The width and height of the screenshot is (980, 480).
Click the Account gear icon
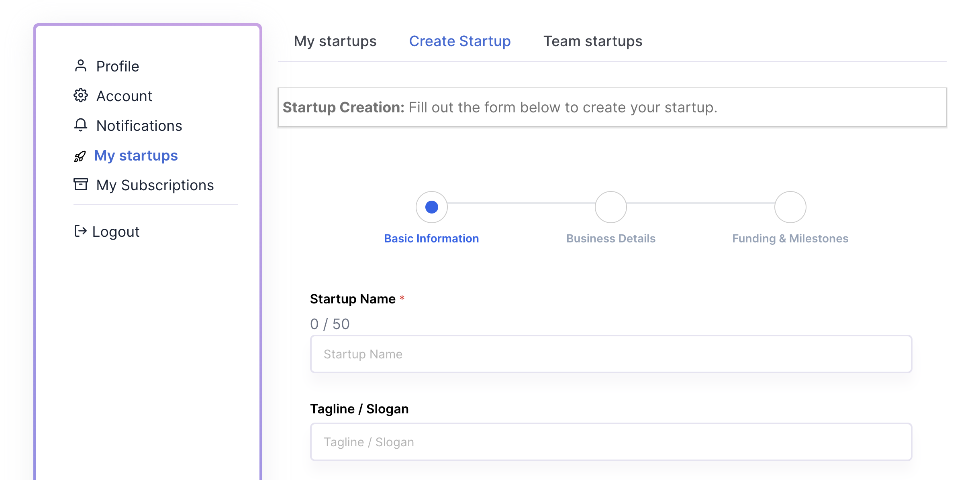point(81,96)
